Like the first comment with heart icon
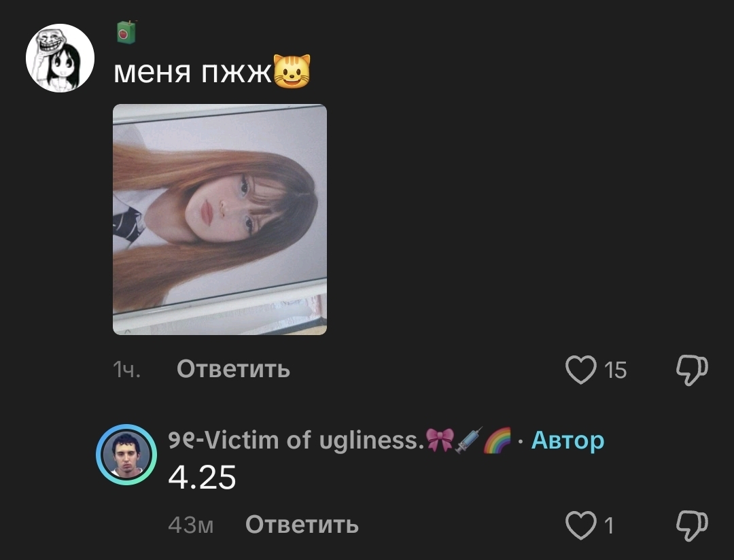 (581, 370)
